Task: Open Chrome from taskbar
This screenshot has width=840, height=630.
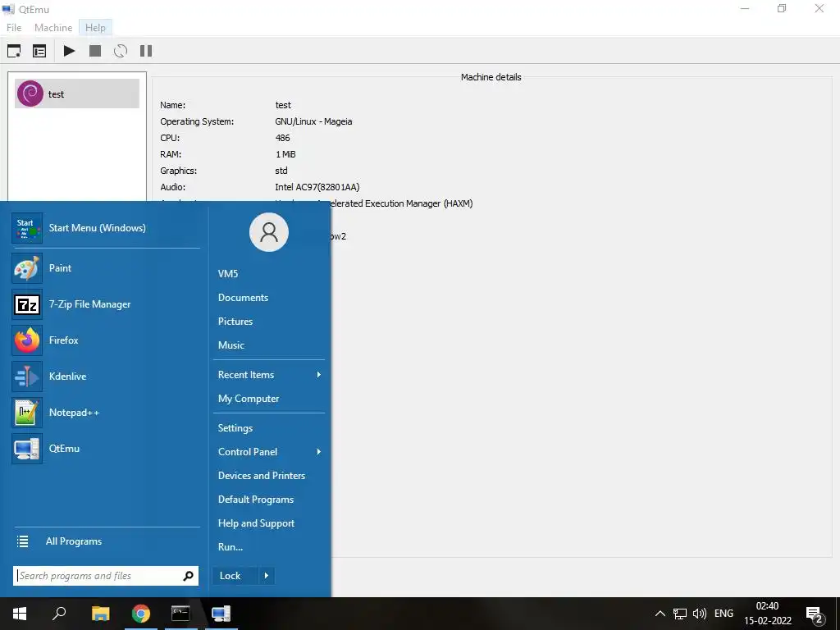Action: click(x=141, y=614)
